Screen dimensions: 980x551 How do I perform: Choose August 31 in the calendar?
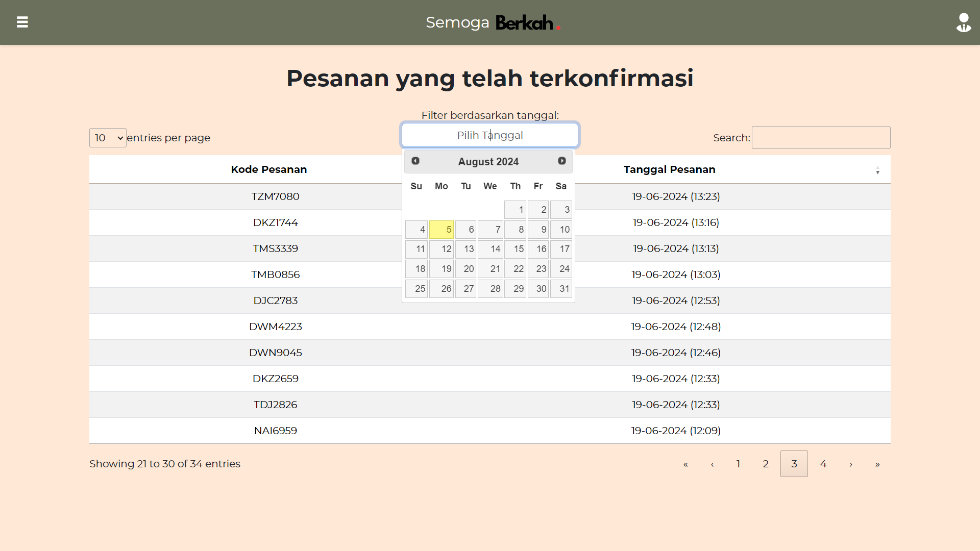click(561, 289)
